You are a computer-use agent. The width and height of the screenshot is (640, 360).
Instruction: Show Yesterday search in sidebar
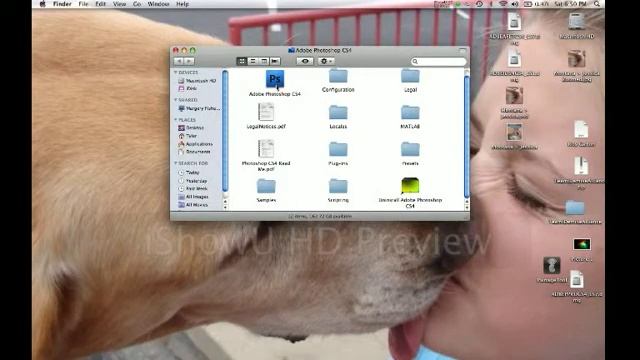click(x=193, y=181)
